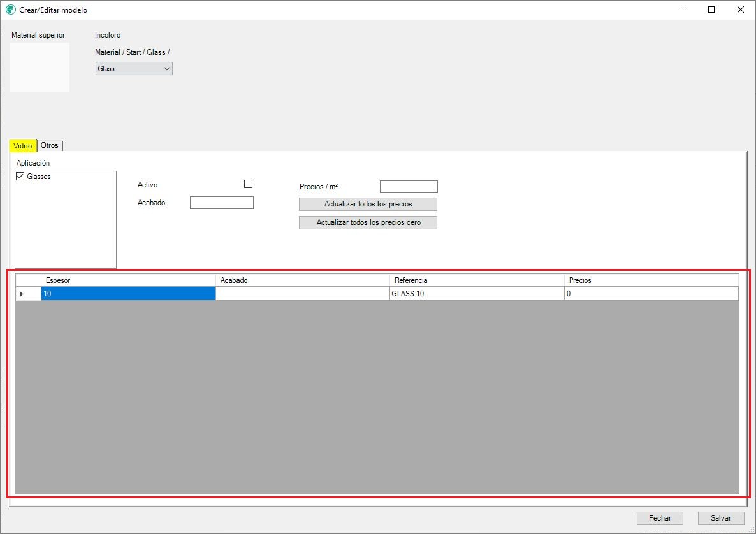756x534 pixels.
Task: Click the Espesor column header
Action: (x=128, y=280)
